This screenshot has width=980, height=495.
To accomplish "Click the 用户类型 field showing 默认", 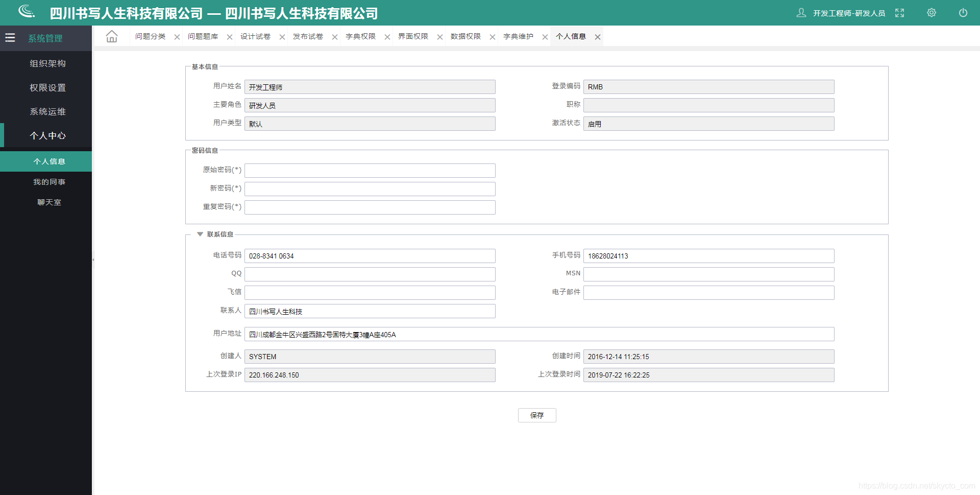I will coord(370,124).
